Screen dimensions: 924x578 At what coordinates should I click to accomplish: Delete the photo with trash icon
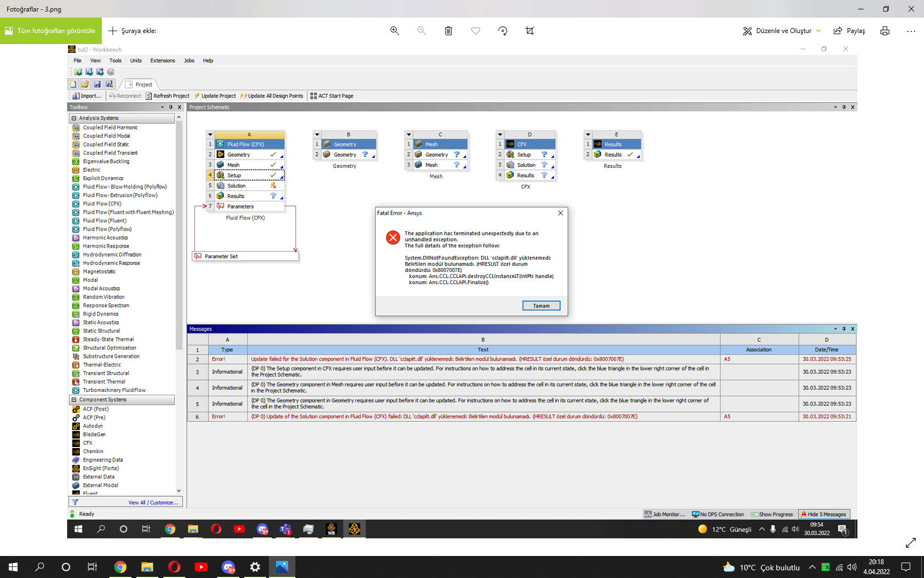448,31
